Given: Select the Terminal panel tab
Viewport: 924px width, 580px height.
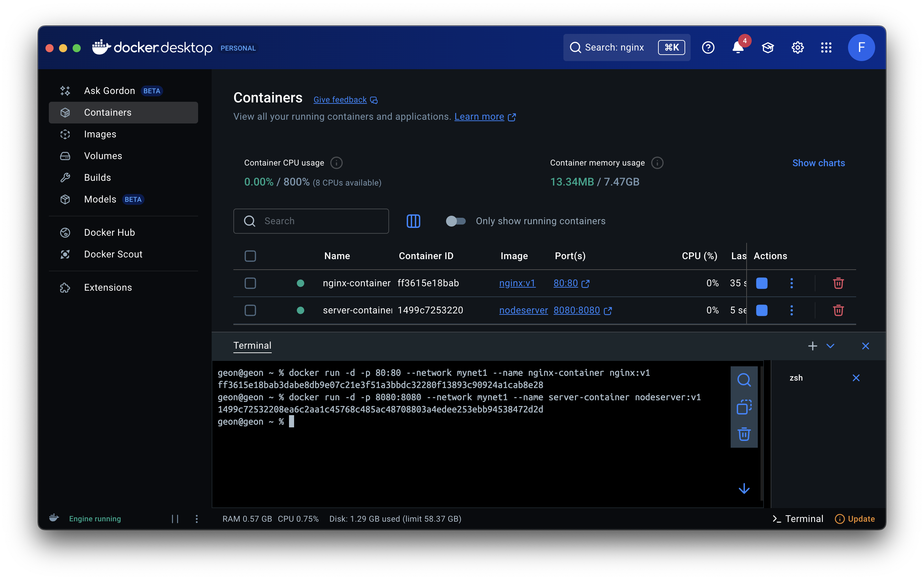Looking at the screenshot, I should tap(252, 346).
